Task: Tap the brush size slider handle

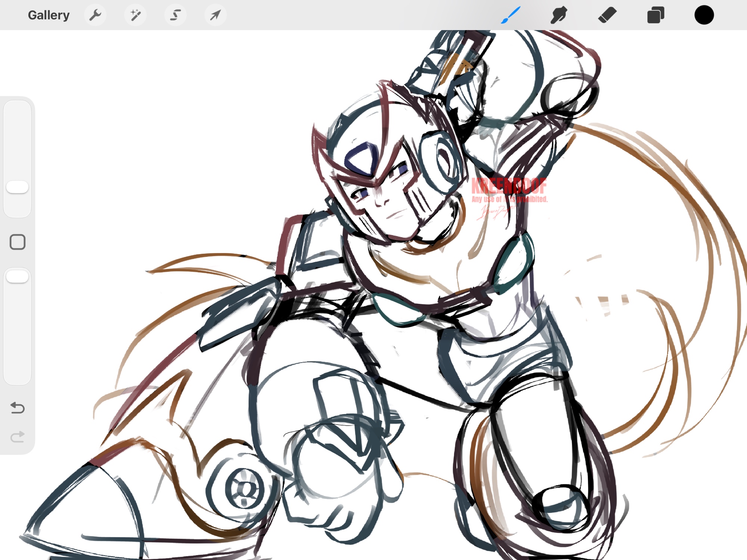Action: (x=17, y=187)
